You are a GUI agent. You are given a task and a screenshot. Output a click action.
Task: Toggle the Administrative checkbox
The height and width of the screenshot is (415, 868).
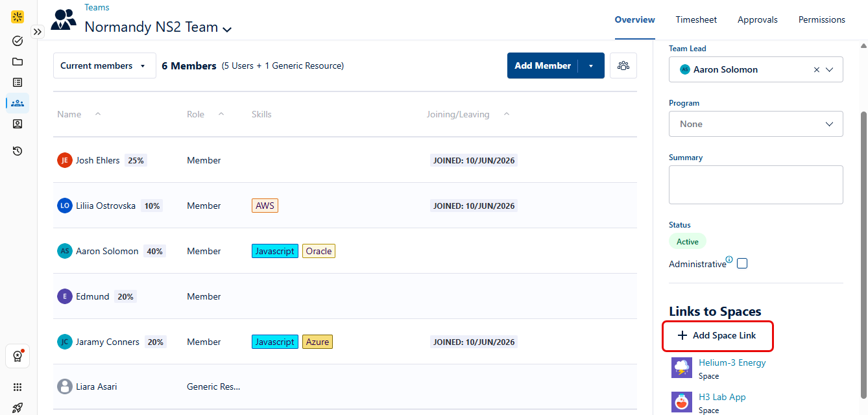click(742, 264)
